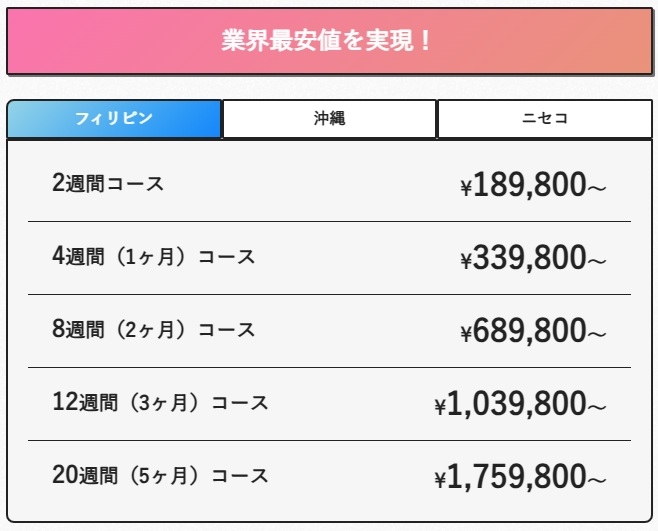Click the 12週間 text in course list

(84, 403)
